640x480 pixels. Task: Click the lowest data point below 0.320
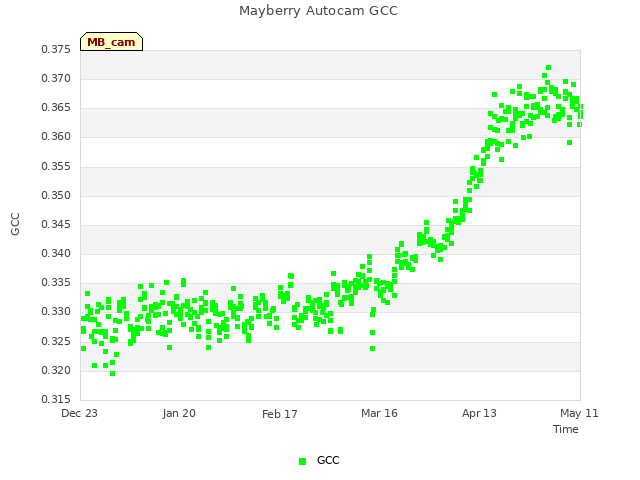(113, 373)
